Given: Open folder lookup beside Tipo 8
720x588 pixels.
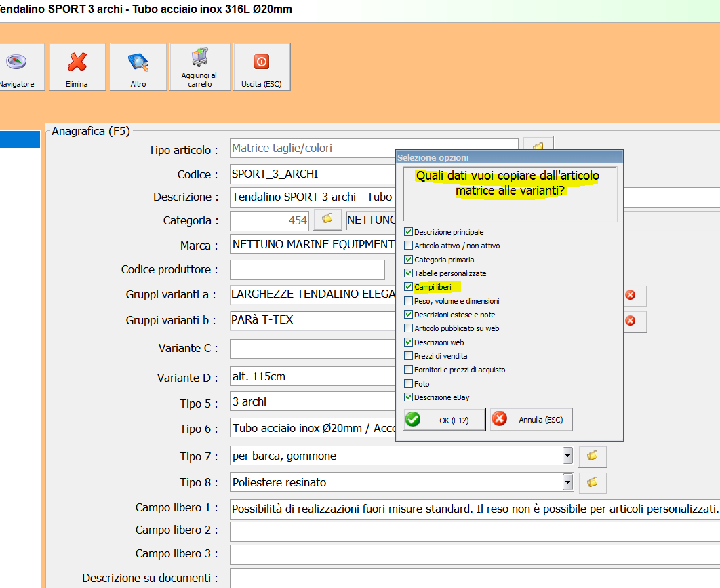Looking at the screenshot, I should 593,482.
